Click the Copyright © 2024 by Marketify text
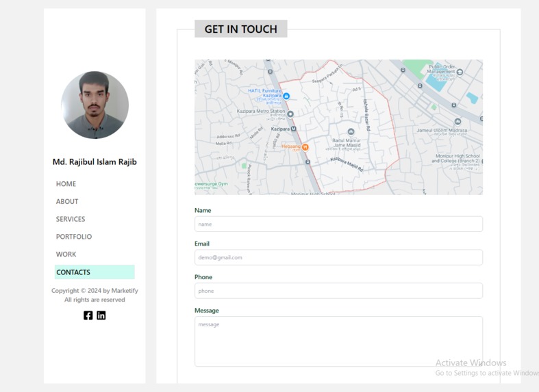This screenshot has height=392, width=539. tap(95, 290)
